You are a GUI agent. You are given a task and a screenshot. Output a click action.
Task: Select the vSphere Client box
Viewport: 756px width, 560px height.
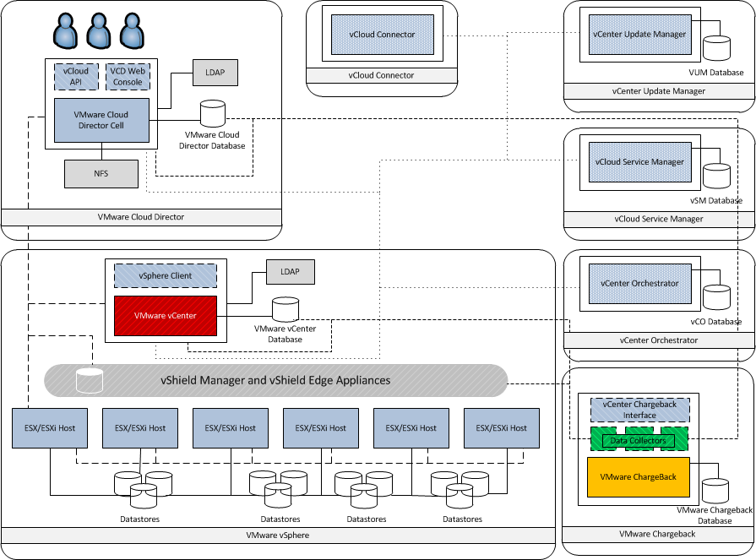(x=166, y=275)
